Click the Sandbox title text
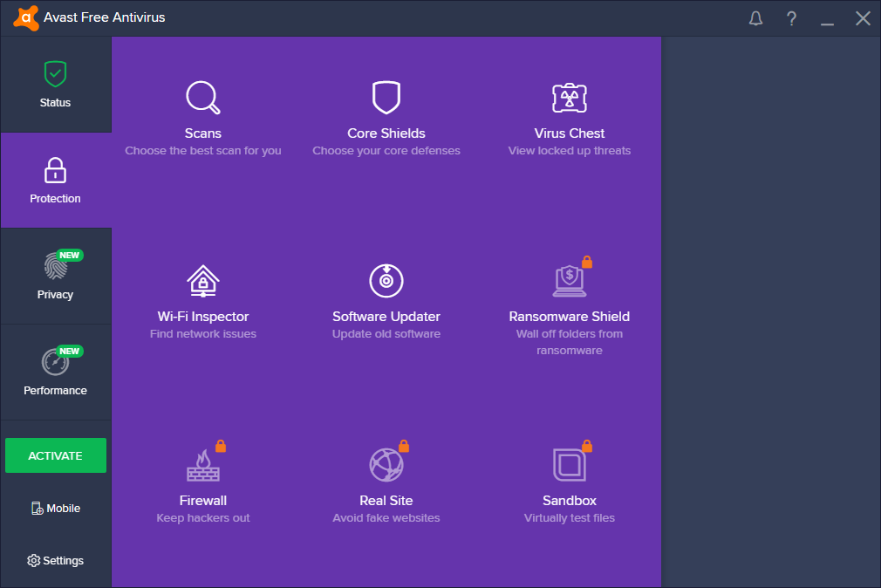The image size is (881, 588). pyautogui.click(x=570, y=500)
